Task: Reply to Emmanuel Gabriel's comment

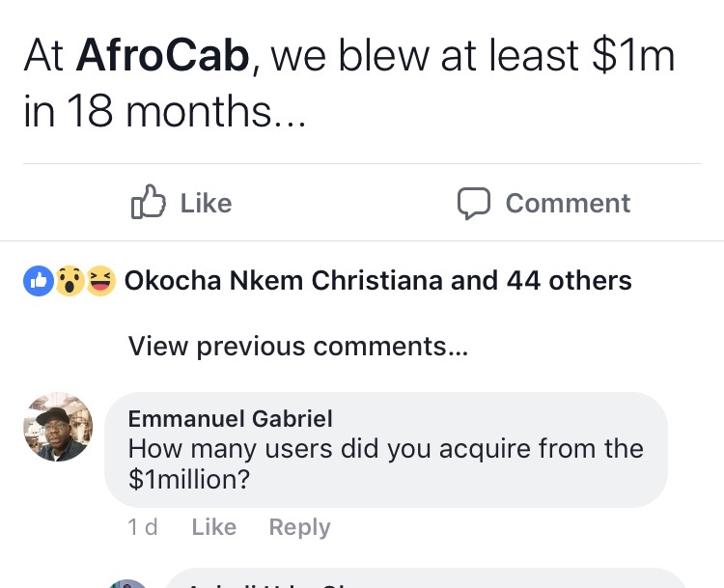Action: pyautogui.click(x=299, y=527)
